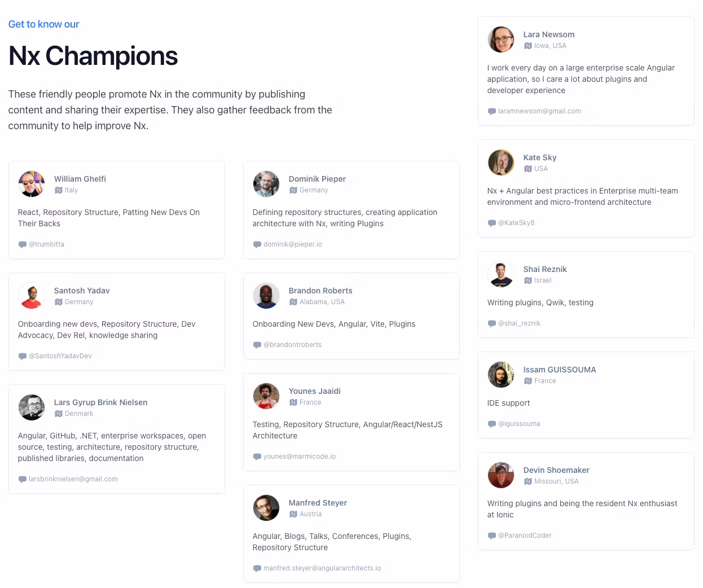Click the map icon next to Austria
Image resolution: width=703 pixels, height=588 pixels.
click(x=293, y=514)
